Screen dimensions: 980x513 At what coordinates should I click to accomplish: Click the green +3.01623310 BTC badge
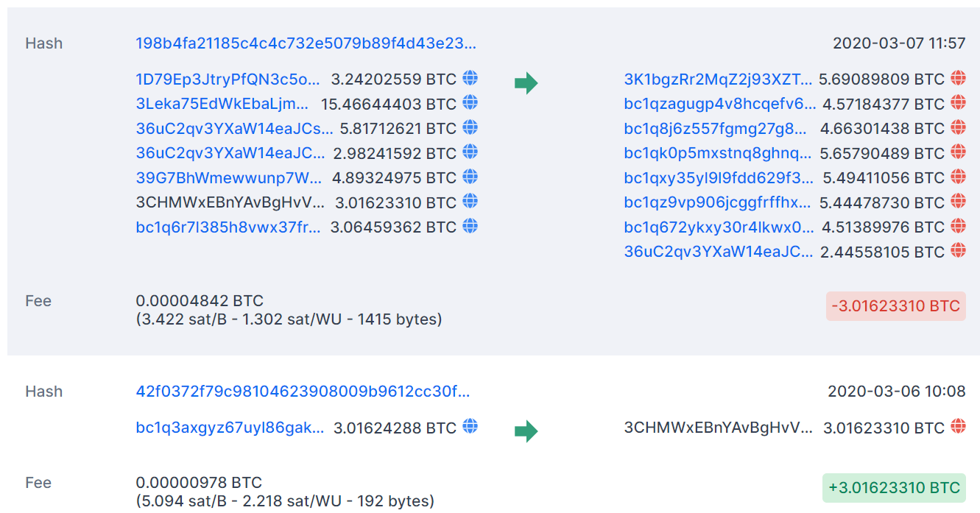pyautogui.click(x=893, y=487)
